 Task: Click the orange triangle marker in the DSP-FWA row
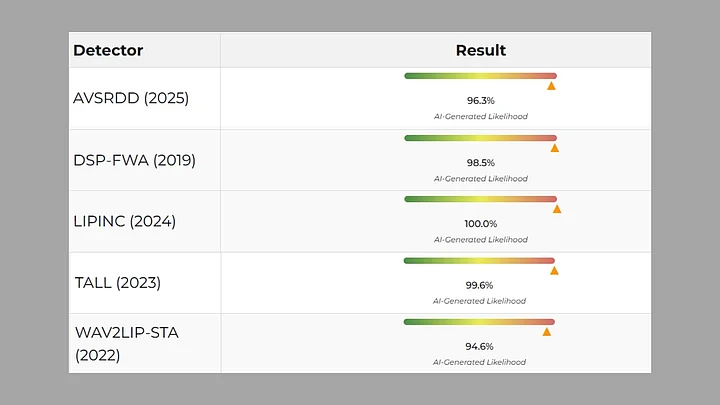click(x=554, y=148)
